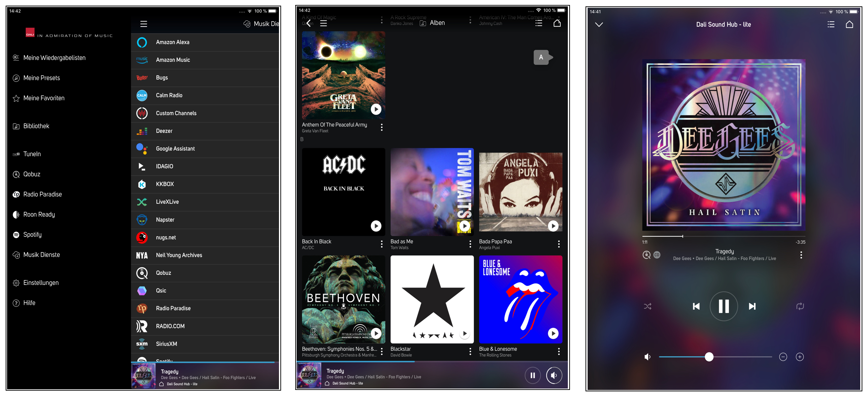Open Neil Young Archives service
The width and height of the screenshot is (868, 397).
pyautogui.click(x=205, y=255)
